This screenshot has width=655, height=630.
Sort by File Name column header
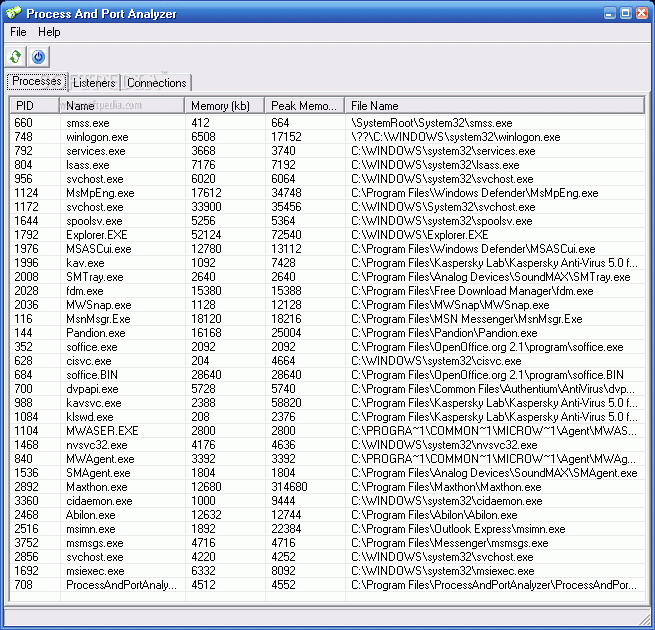point(494,106)
